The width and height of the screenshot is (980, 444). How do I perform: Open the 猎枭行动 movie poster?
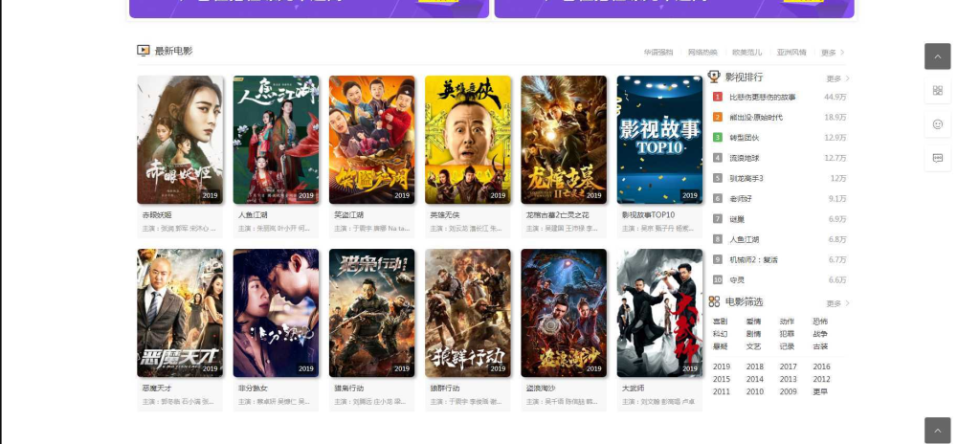click(372, 313)
